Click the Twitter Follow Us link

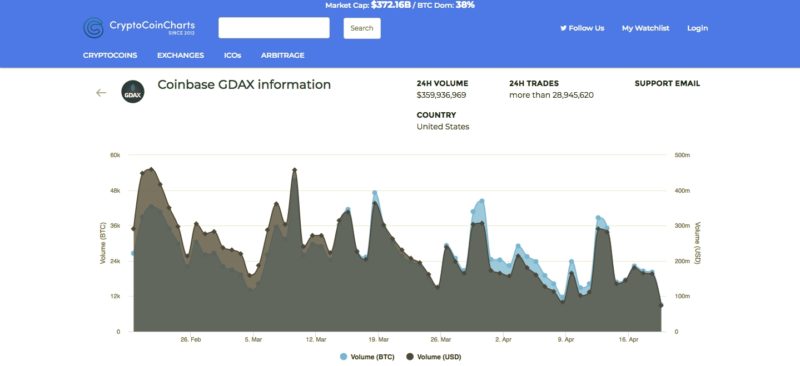582,28
